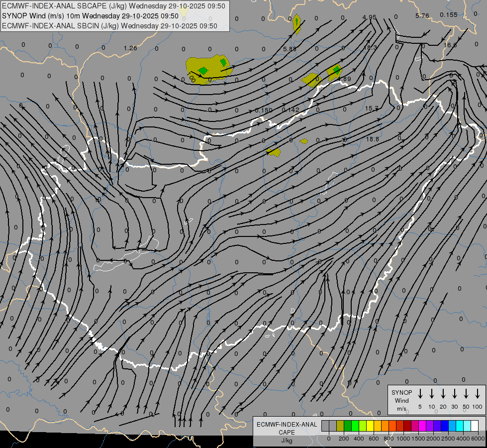The image size is (487, 448).
Task: Click the map value 4.95
Action: point(369,17)
